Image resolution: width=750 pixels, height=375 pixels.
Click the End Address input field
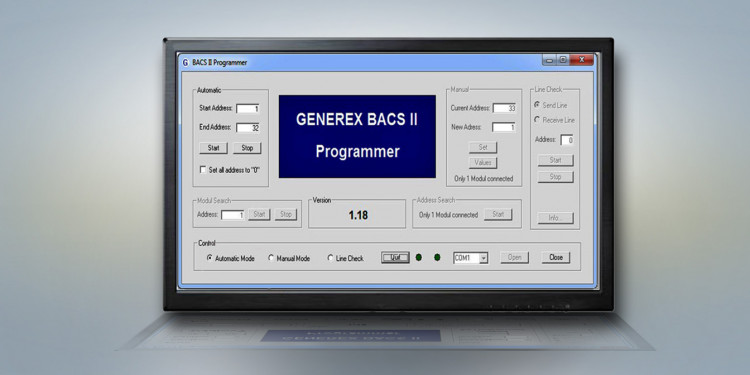[x=248, y=128]
